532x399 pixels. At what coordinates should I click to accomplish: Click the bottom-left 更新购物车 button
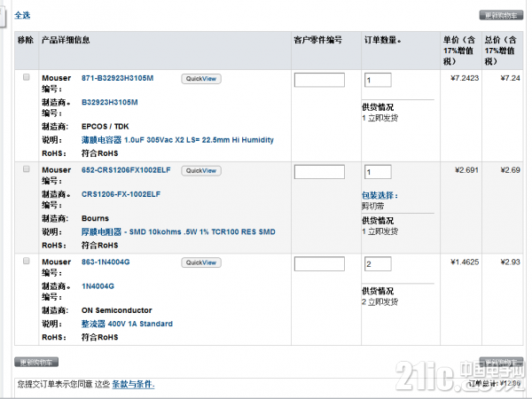[36, 362]
